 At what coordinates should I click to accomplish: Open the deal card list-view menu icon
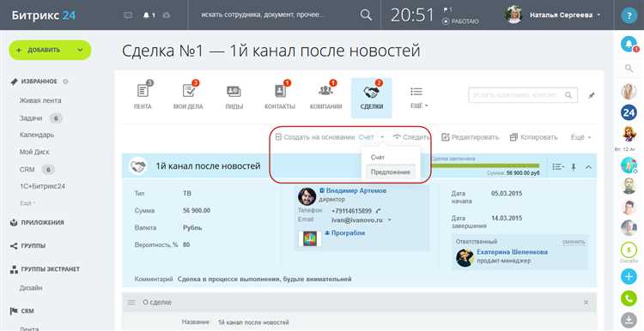click(558, 167)
